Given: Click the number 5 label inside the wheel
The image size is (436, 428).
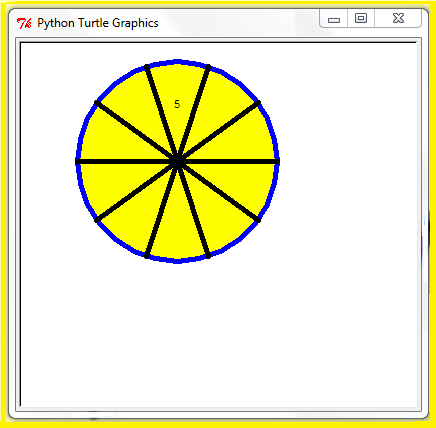Looking at the screenshot, I should click(x=177, y=104).
